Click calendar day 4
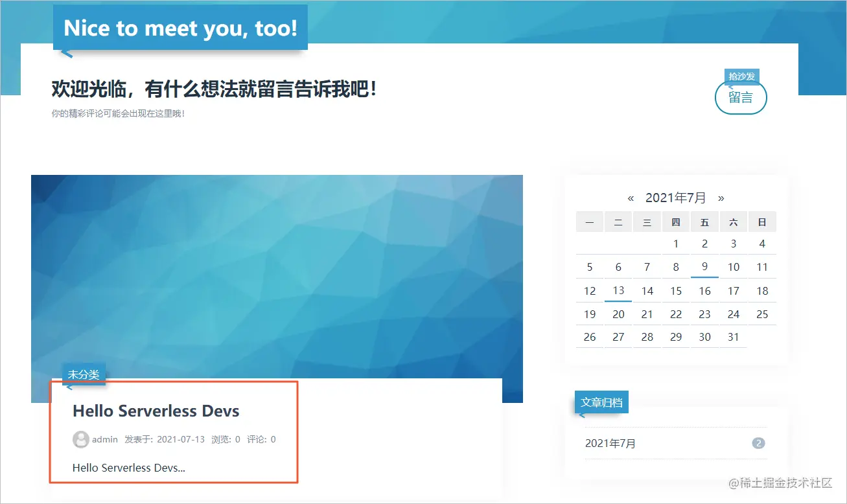The width and height of the screenshot is (847, 504). (x=762, y=244)
